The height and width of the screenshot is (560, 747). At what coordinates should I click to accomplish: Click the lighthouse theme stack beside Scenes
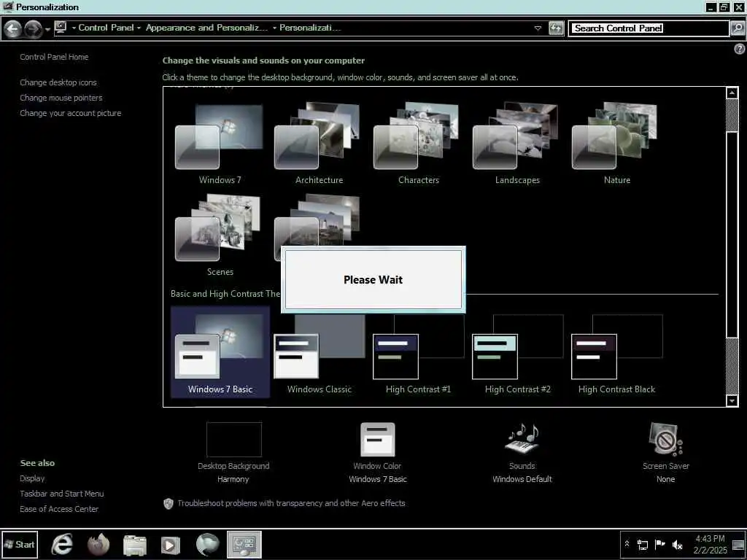click(317, 227)
